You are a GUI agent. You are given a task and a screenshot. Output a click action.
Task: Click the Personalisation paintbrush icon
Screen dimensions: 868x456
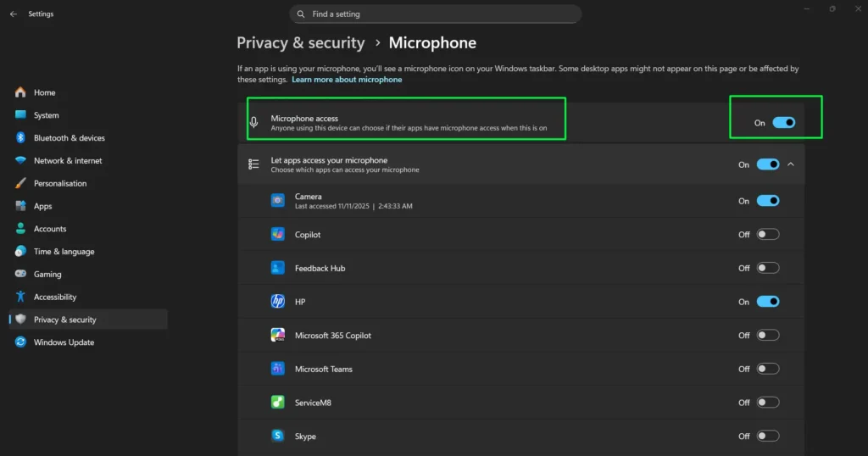tap(20, 183)
